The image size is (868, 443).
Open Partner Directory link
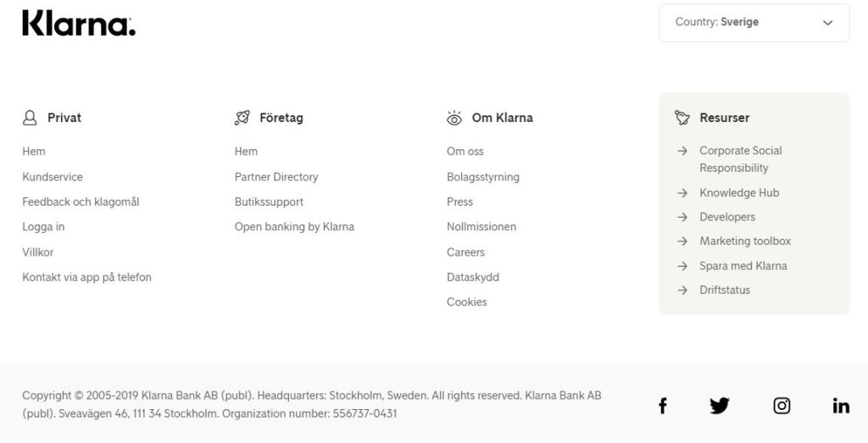tap(276, 177)
